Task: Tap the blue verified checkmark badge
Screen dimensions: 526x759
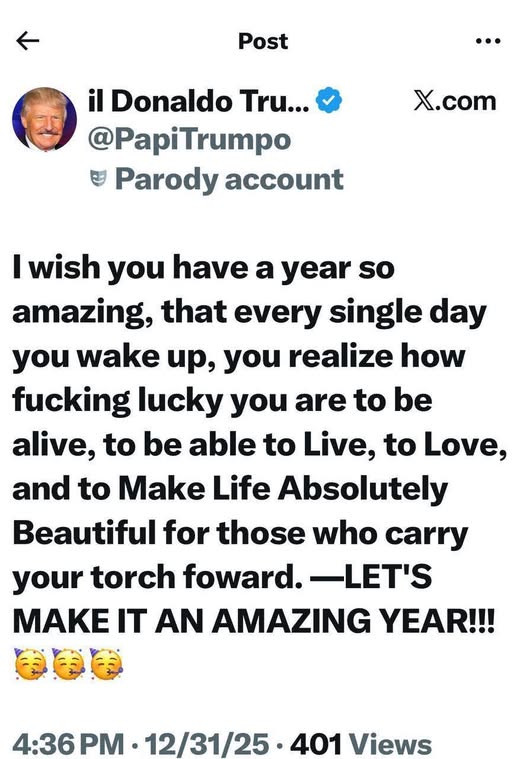Action: click(329, 100)
